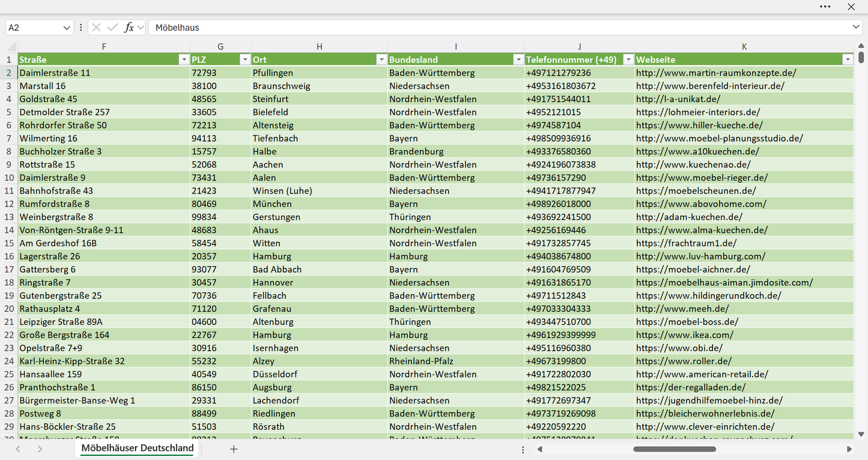Open the Bundesland filter dropdown

tap(518, 59)
